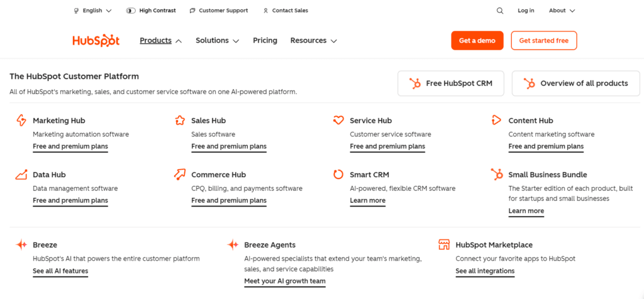Click 'The HubSpot Customer Platform' heading
This screenshot has width=644, height=299.
point(74,76)
